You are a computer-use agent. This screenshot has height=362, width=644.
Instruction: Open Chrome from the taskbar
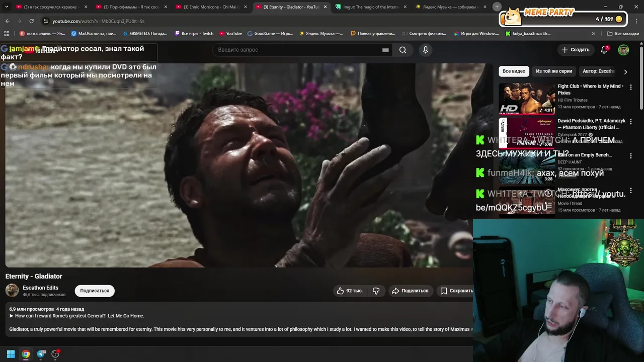point(26,354)
